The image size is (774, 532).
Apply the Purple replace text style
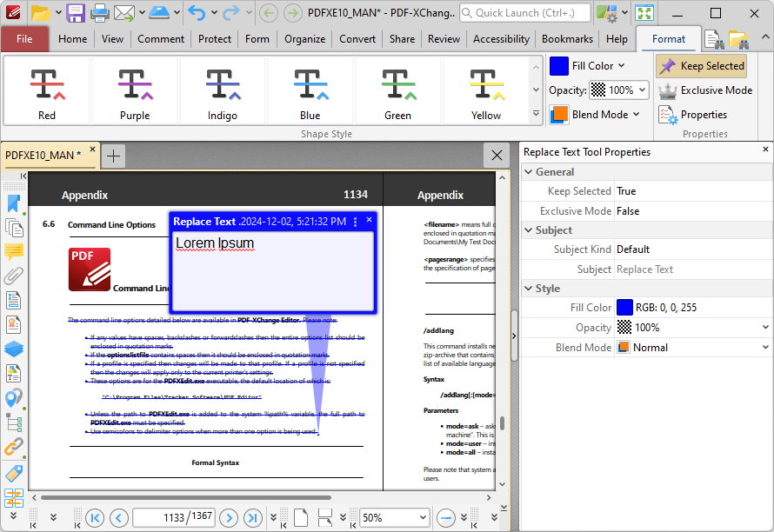pos(135,90)
